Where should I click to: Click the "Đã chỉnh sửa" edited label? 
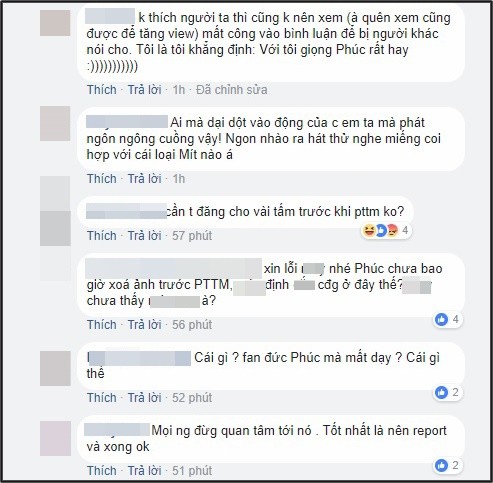tap(232, 90)
